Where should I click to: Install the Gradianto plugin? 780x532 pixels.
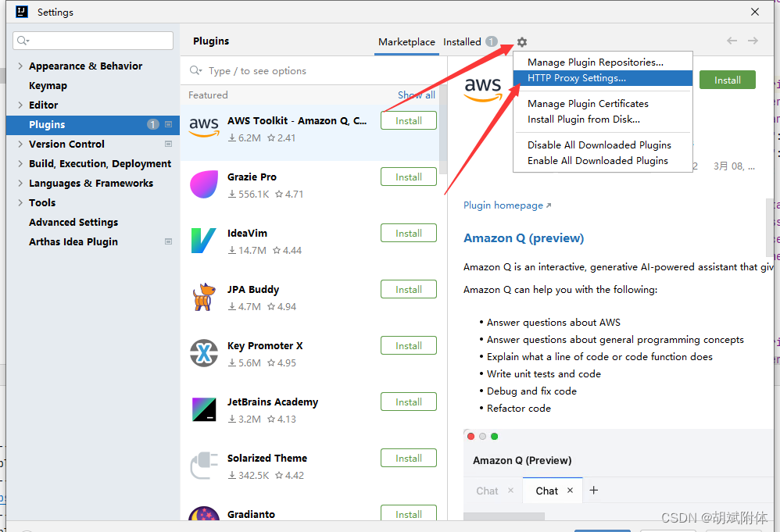pos(409,513)
